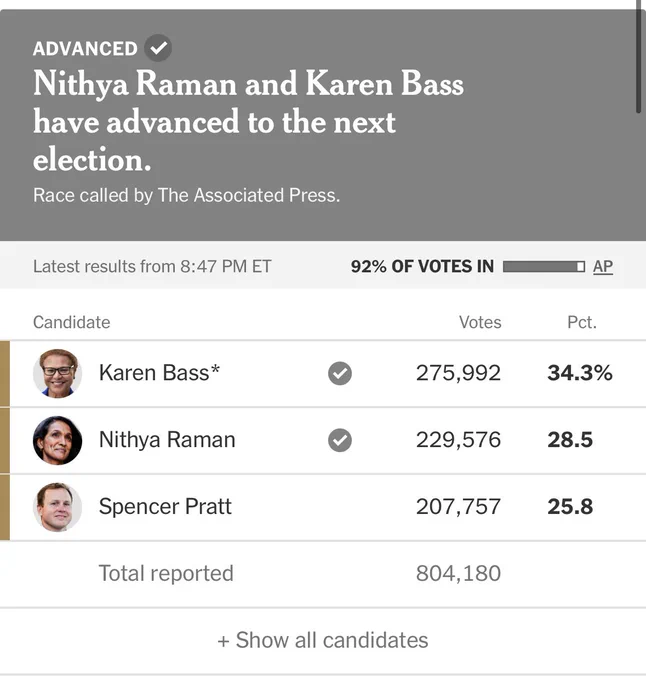Select the Spencer Pratt candidate name
This screenshot has width=646, height=680.
tap(165, 507)
